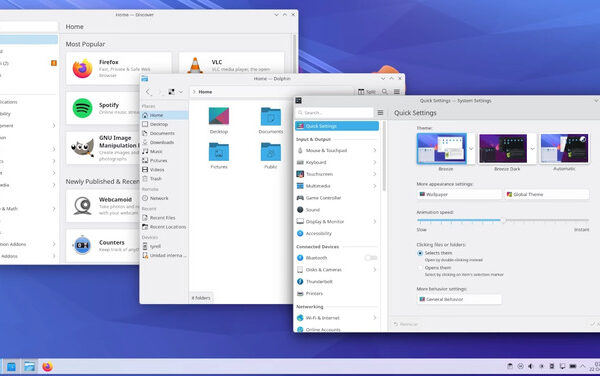Screen dimensions: 600x376
Task: Select the Breeze Dark theme thumbnail
Action: pos(503,148)
